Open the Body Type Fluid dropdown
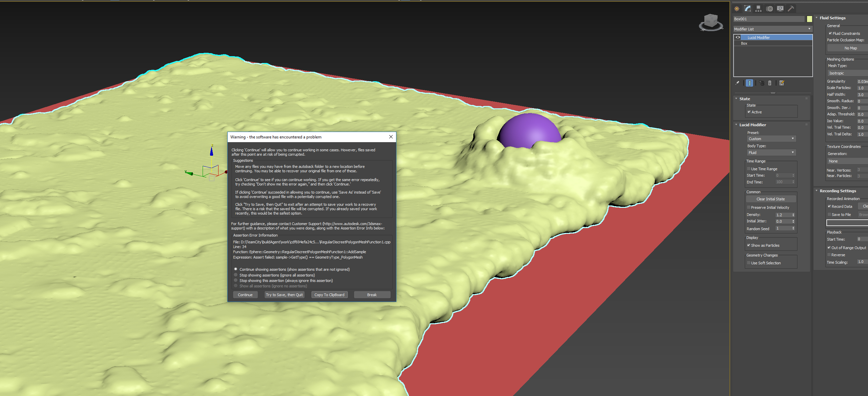Image resolution: width=868 pixels, height=396 pixels. point(771,153)
